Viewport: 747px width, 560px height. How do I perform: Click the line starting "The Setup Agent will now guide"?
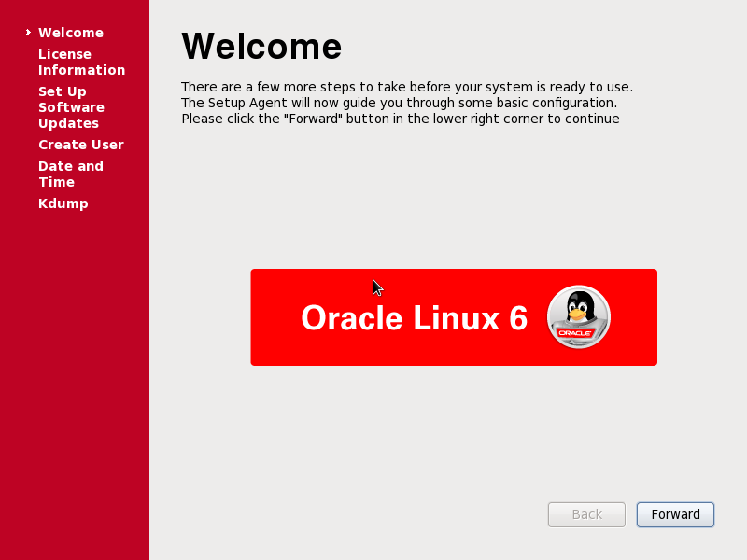pyautogui.click(x=400, y=103)
